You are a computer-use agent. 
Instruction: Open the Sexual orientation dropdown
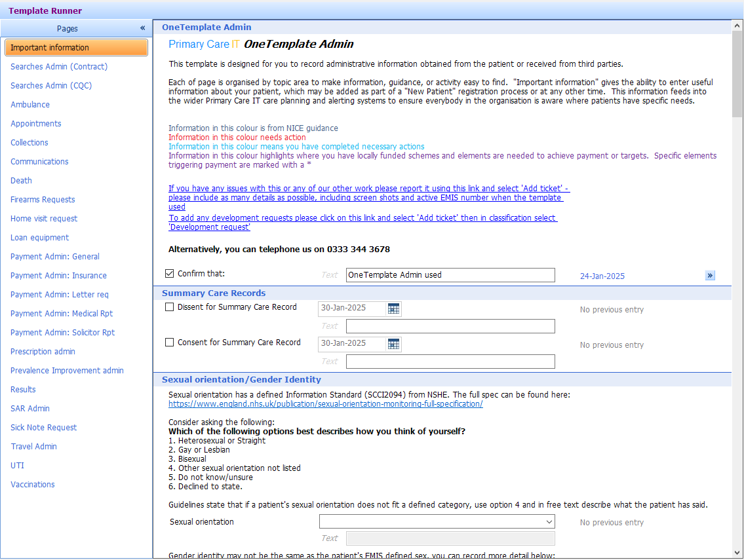point(549,522)
